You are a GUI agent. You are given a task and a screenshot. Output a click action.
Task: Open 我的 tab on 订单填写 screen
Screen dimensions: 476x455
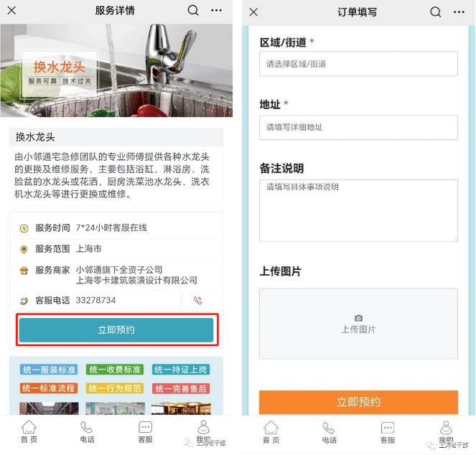tap(446, 432)
